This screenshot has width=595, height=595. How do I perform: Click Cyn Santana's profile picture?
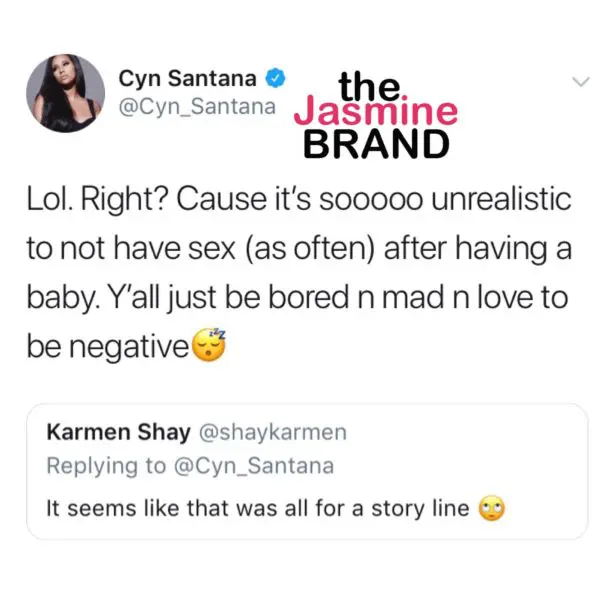click(x=66, y=93)
